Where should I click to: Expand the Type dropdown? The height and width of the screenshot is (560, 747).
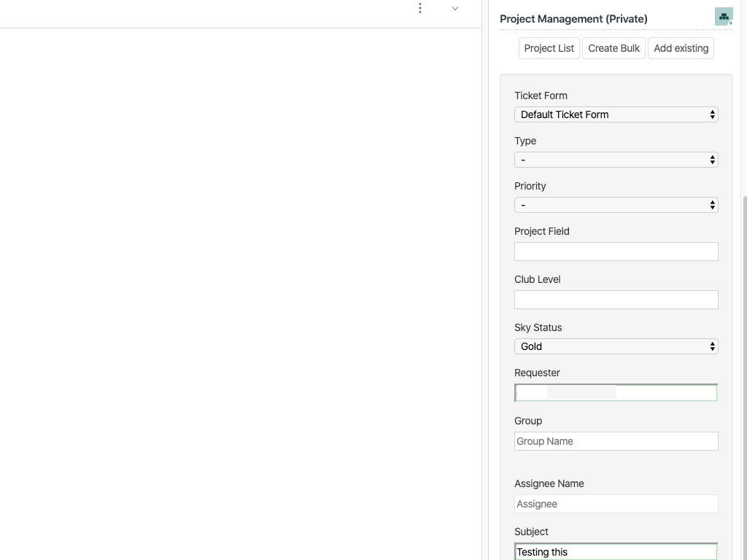point(616,160)
